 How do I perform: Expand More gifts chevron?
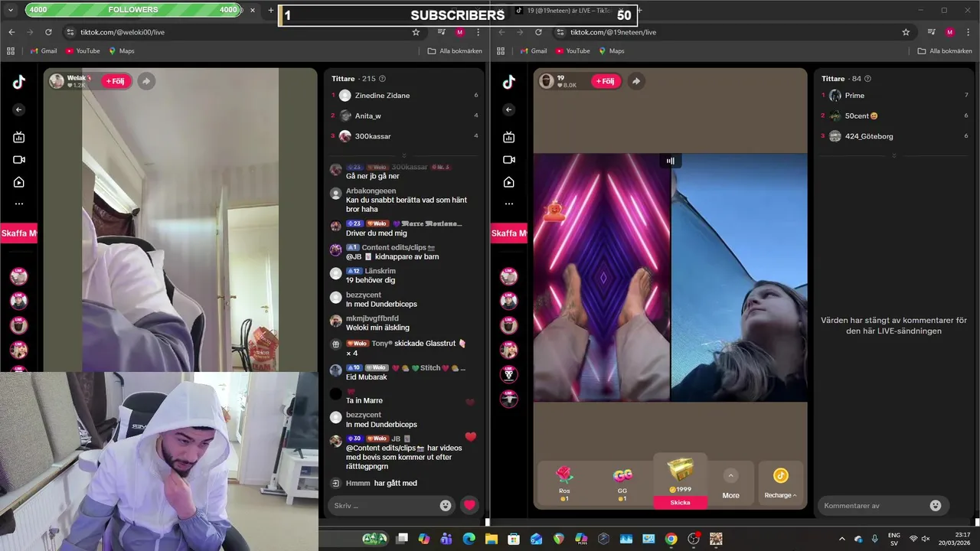click(731, 476)
